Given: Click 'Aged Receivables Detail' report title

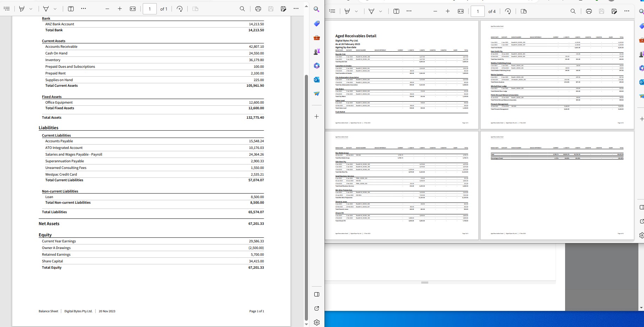Looking at the screenshot, I should pos(356,36).
